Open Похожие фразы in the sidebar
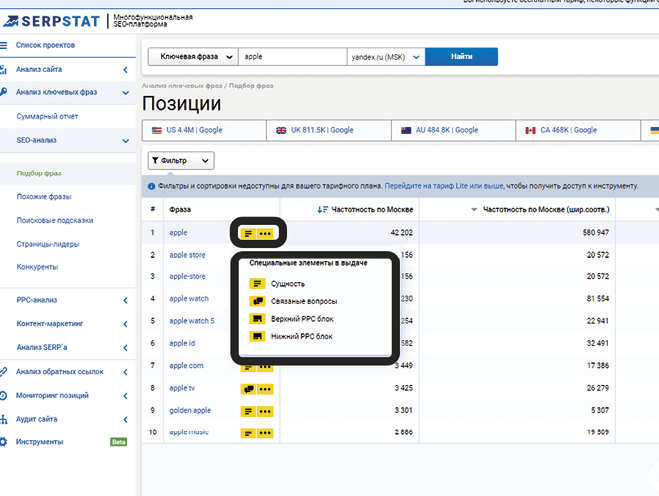This screenshot has width=659, height=496. point(44,196)
